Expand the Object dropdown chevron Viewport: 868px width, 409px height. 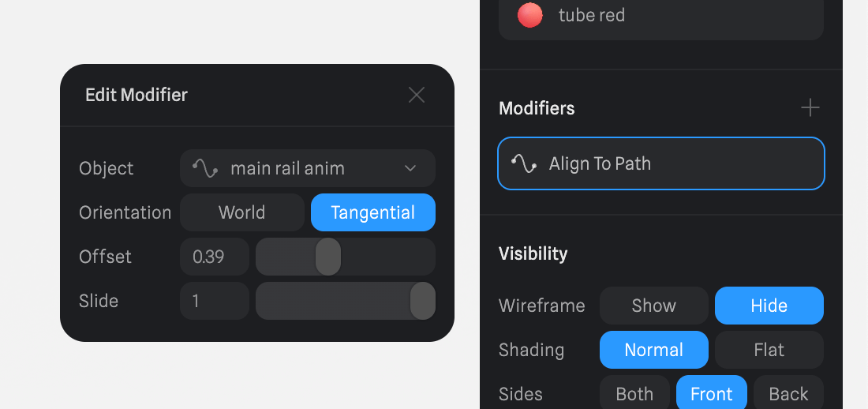coord(410,168)
